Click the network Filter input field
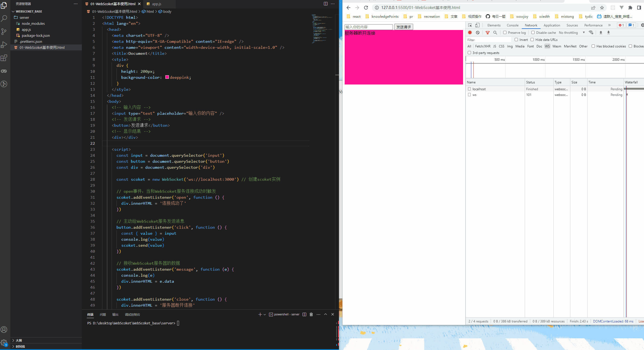 pos(488,40)
